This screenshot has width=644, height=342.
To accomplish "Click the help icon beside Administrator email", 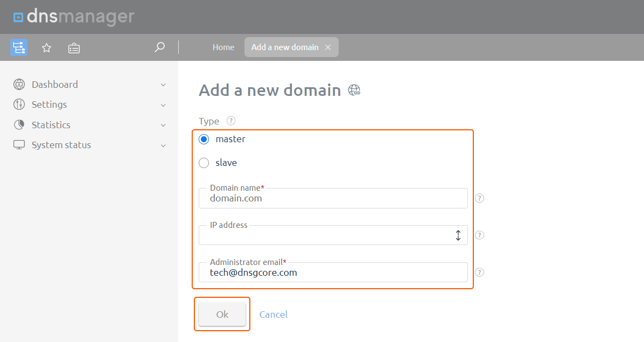I will [x=479, y=273].
